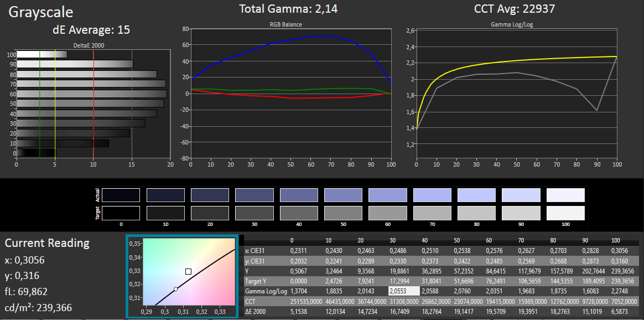Click the Actual color swatch at 50
Viewport: 644px width, 320px height.
[344, 195]
